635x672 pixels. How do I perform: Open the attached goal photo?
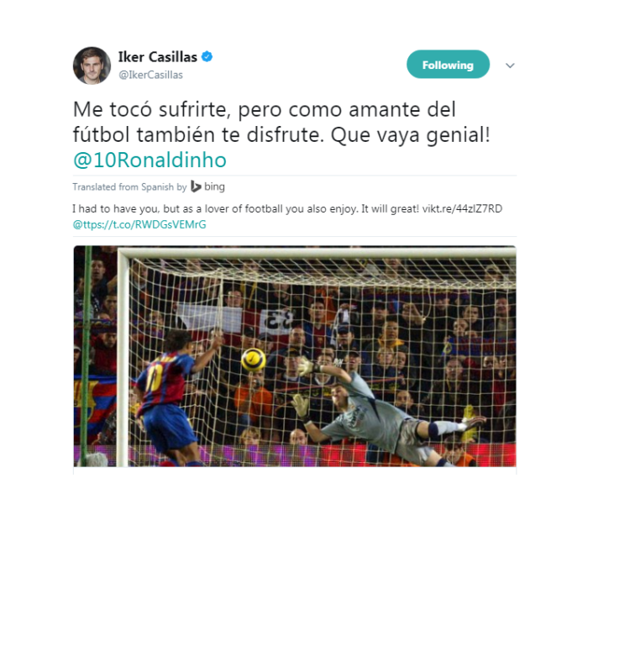point(295,356)
